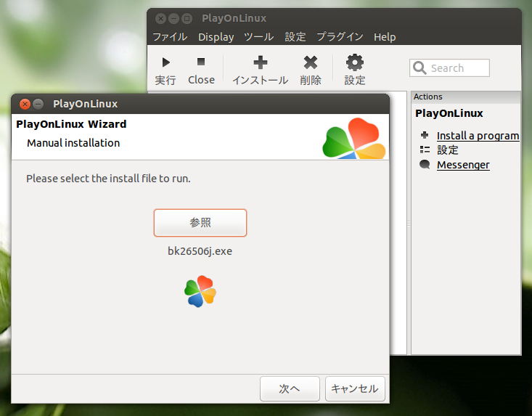The image size is (532, 416).
Task: Click the Actions panel header
Action: coord(466,97)
